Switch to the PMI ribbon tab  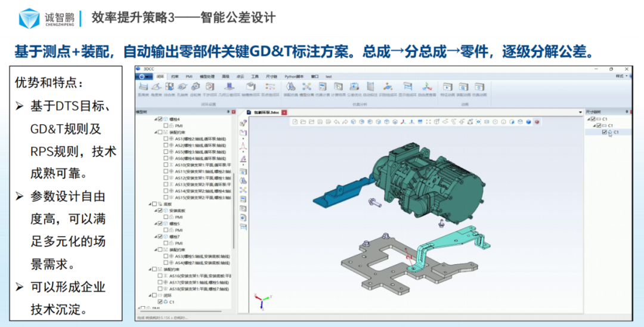[189, 76]
